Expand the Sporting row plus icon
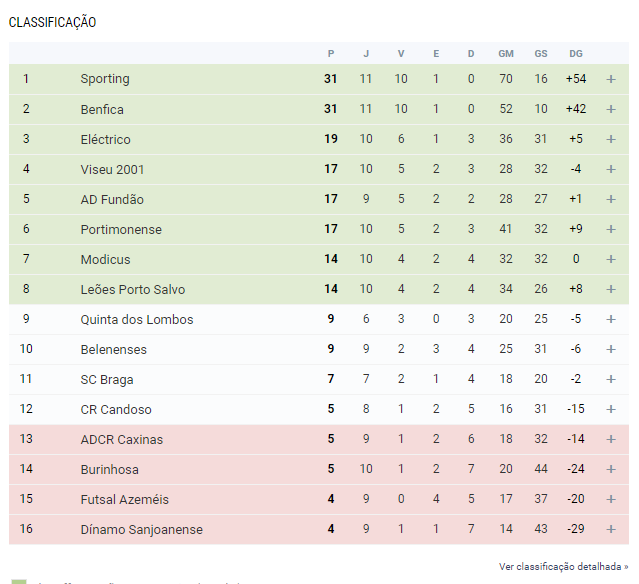 click(610, 79)
